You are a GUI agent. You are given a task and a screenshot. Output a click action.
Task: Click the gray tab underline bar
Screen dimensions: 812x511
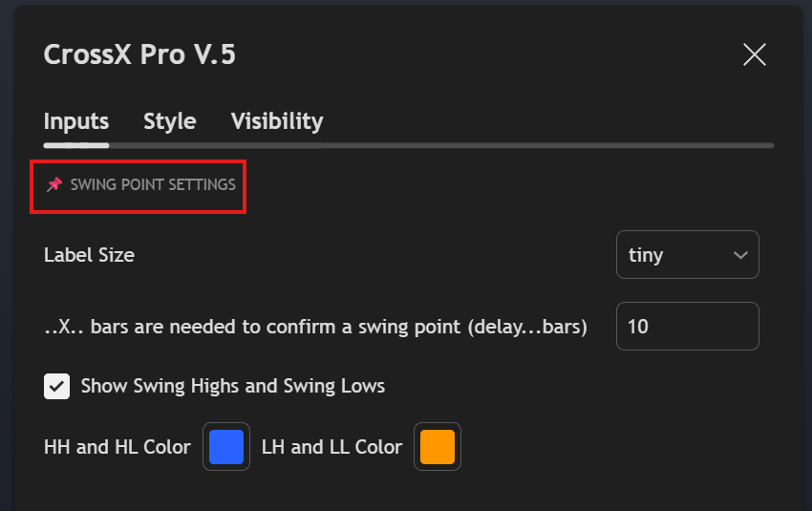point(439,145)
